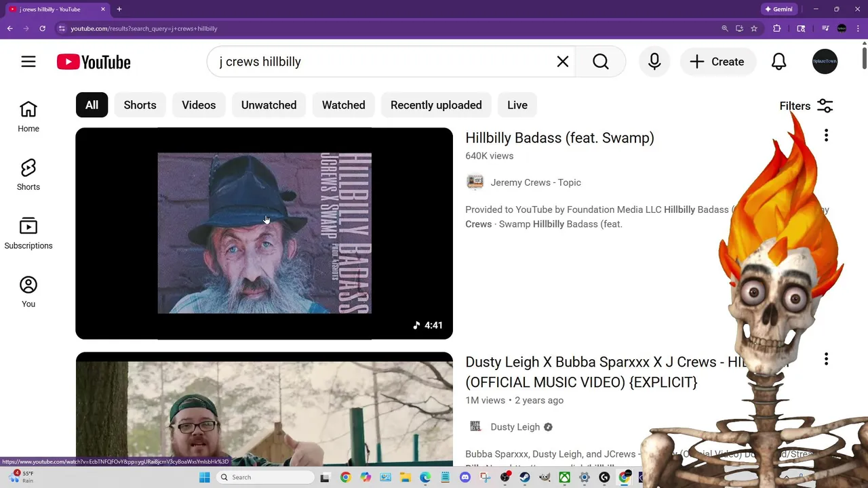Screen dimensions: 868x488
Task: Open Shorts in the sidebar
Action: pos(28,175)
